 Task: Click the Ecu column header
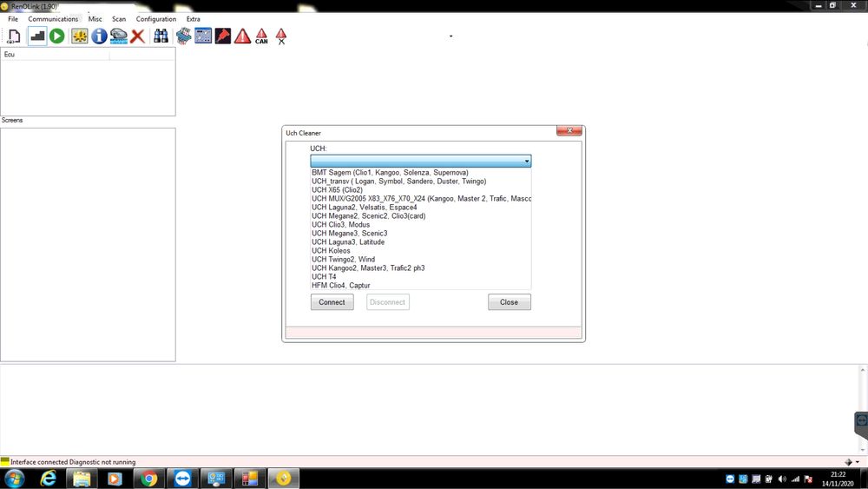pyautogui.click(x=55, y=54)
